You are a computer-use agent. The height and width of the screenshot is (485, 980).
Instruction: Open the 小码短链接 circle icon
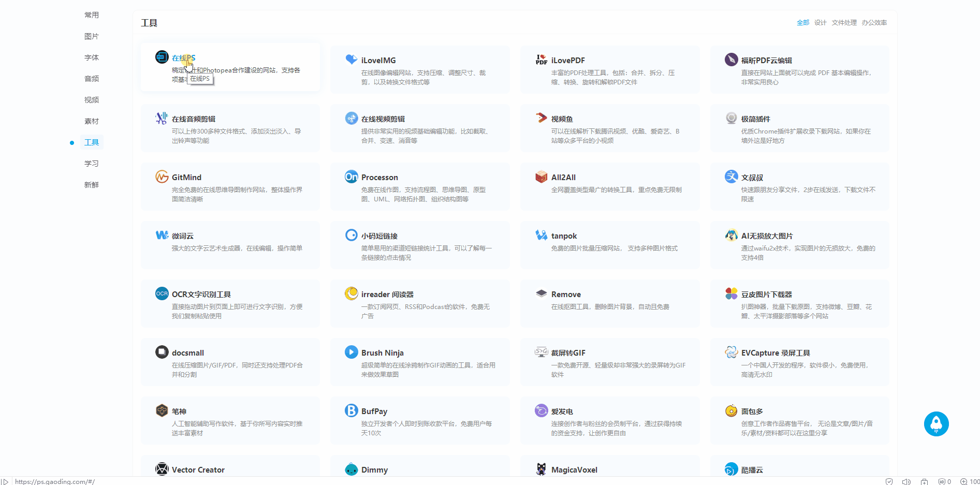(352, 235)
